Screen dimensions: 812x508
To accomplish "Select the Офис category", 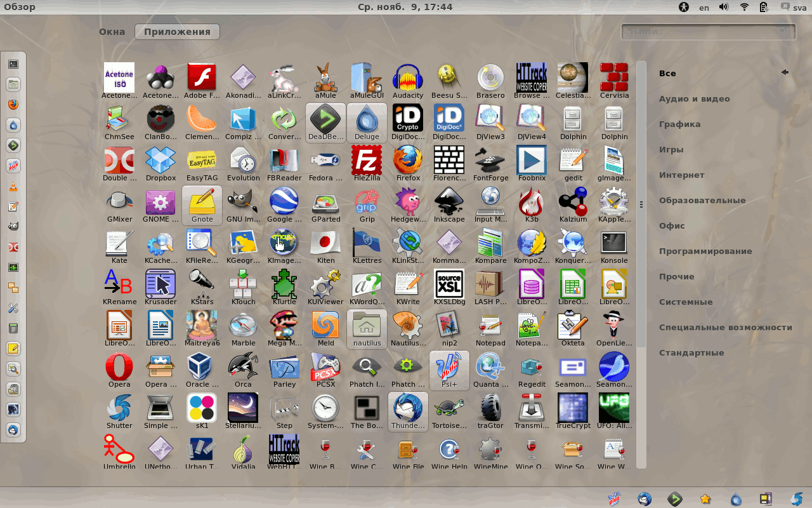I will (x=672, y=225).
